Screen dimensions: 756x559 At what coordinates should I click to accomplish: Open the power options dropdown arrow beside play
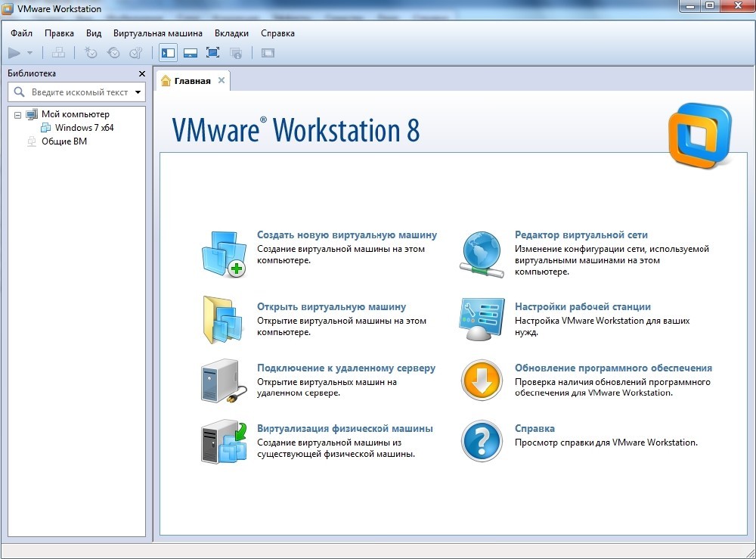pyautogui.click(x=30, y=53)
